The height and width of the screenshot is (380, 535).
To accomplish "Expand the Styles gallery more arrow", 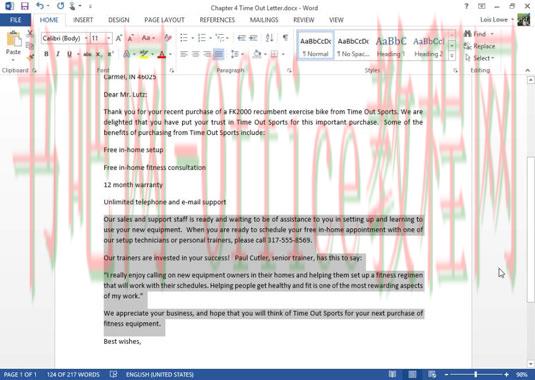I will click(452, 55).
